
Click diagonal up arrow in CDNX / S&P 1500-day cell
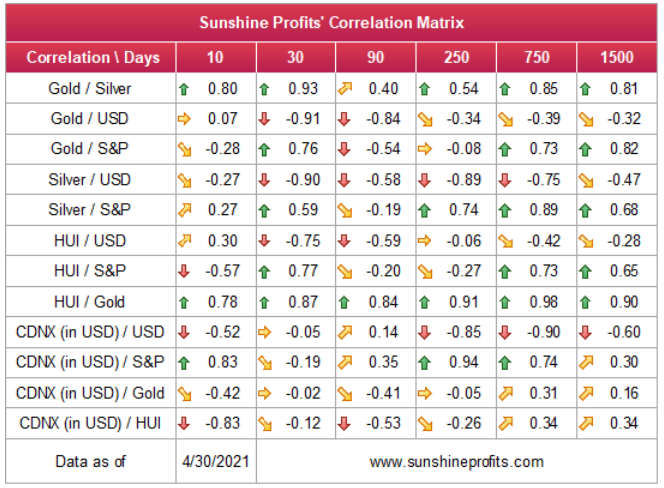[586, 362]
